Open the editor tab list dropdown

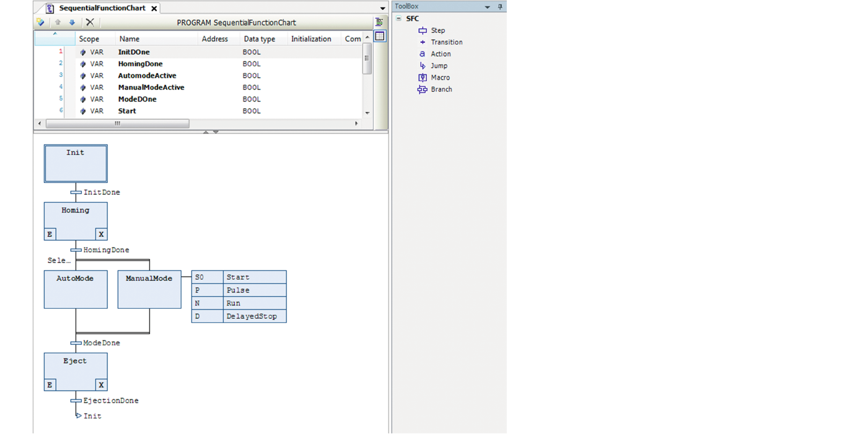[x=382, y=8]
